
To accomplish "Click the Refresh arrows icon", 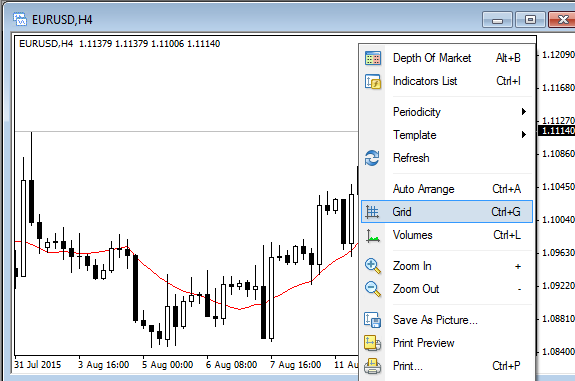I will tap(372, 158).
